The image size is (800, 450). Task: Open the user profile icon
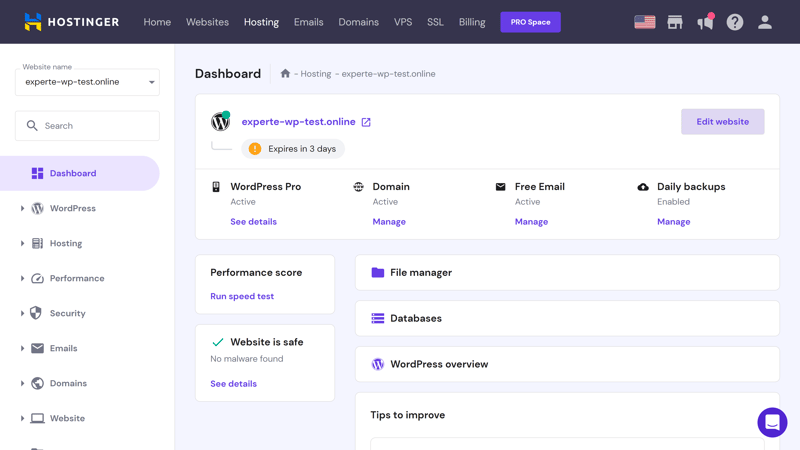(764, 22)
